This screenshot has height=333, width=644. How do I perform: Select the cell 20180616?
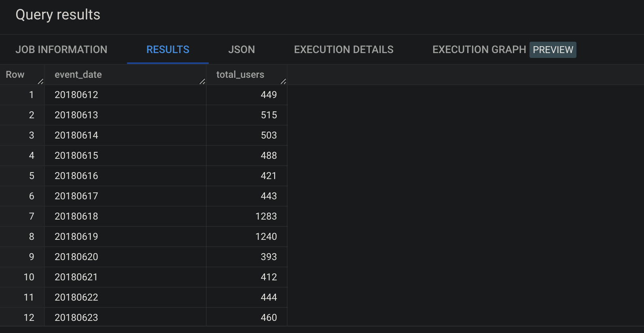point(76,176)
